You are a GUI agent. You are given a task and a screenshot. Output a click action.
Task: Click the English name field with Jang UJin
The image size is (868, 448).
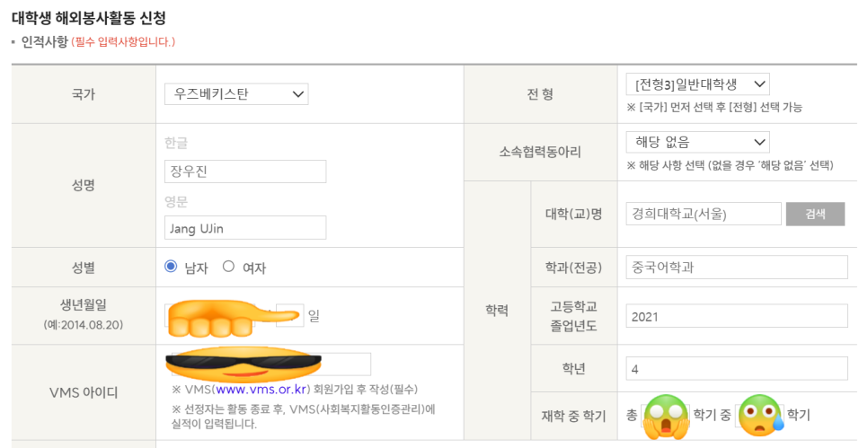tap(245, 228)
